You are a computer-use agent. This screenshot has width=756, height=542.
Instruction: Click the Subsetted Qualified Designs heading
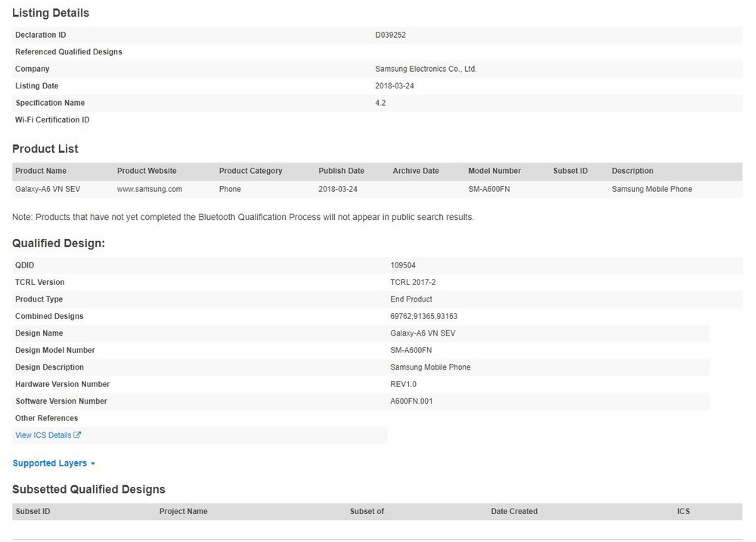(x=88, y=489)
